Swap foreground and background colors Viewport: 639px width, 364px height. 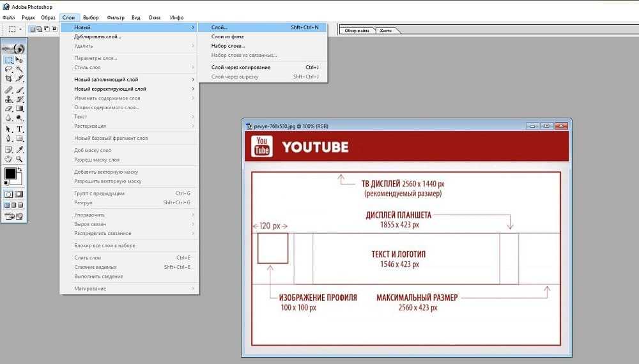[20, 169]
